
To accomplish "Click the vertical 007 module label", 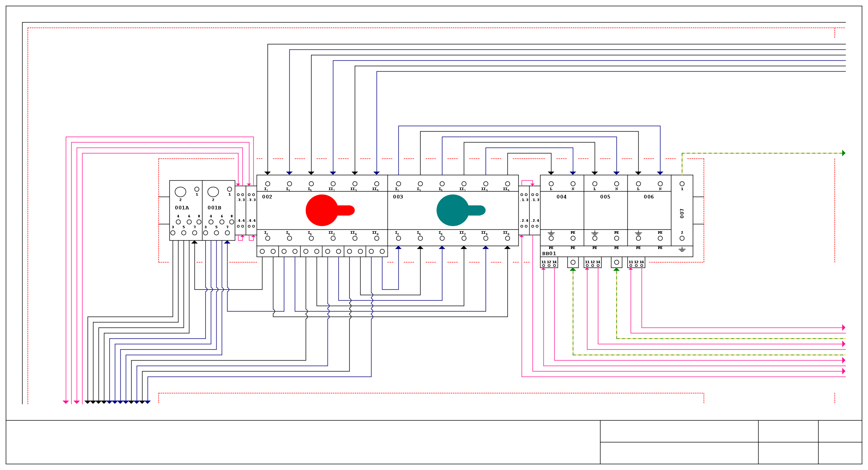I will (682, 213).
